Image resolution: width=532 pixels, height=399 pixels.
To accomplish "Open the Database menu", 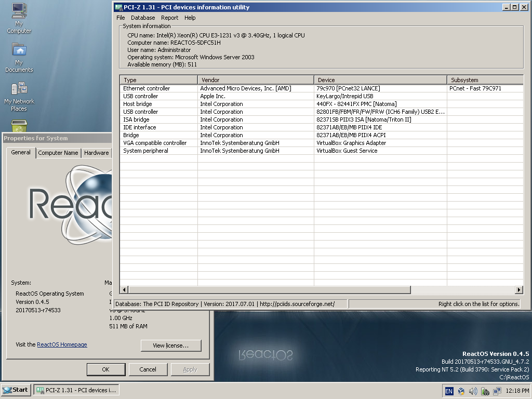I will (143, 18).
